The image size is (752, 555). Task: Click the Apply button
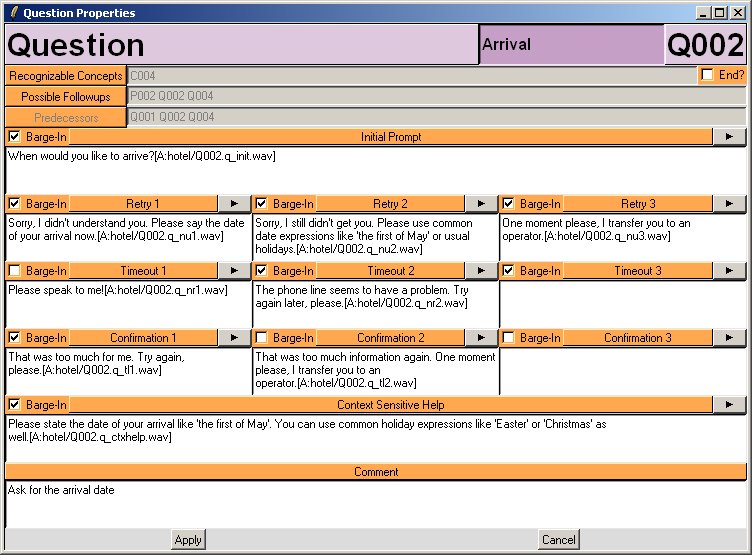pos(188,540)
